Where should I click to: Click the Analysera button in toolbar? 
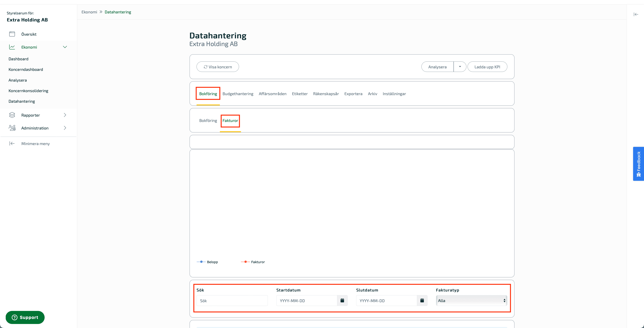click(x=437, y=67)
